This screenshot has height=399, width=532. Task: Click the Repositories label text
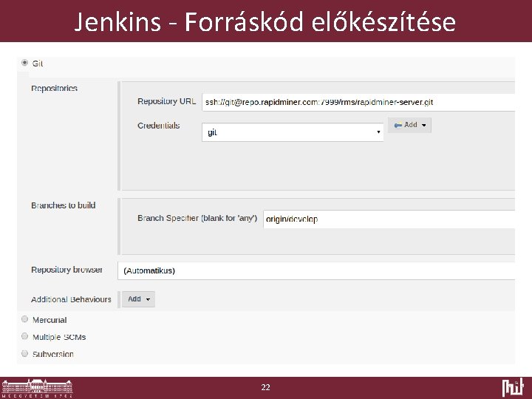[54, 88]
